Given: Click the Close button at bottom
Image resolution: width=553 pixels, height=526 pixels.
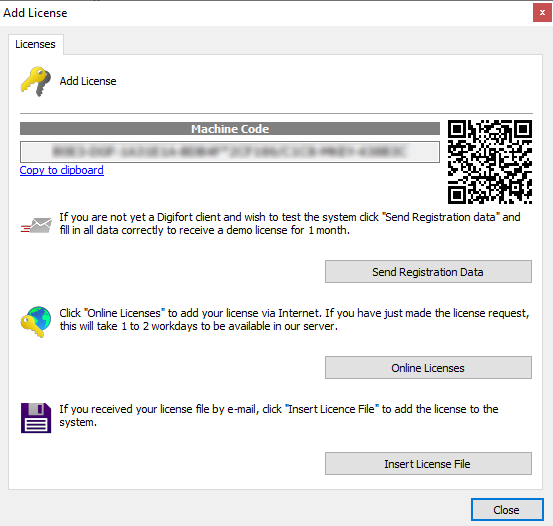Looking at the screenshot, I should [x=507, y=510].
